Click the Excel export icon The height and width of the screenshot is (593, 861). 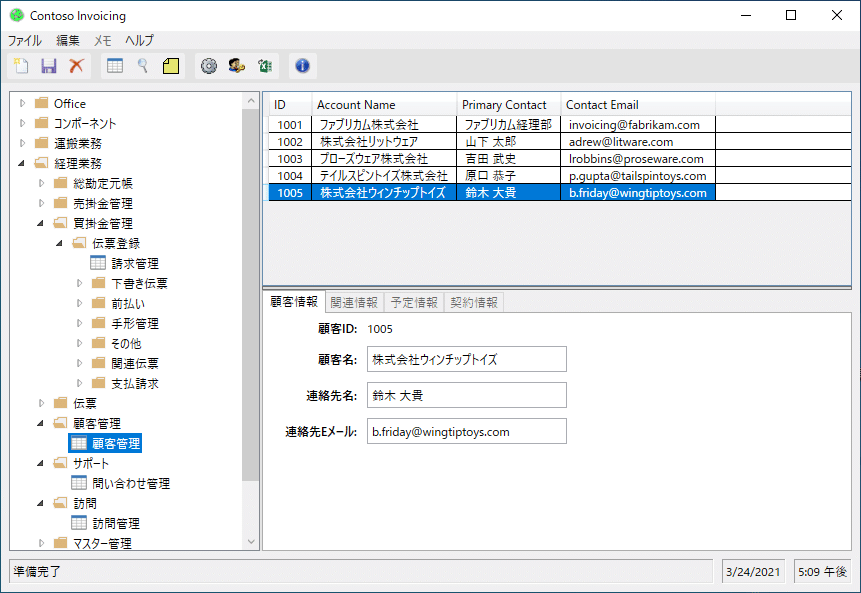(x=265, y=66)
